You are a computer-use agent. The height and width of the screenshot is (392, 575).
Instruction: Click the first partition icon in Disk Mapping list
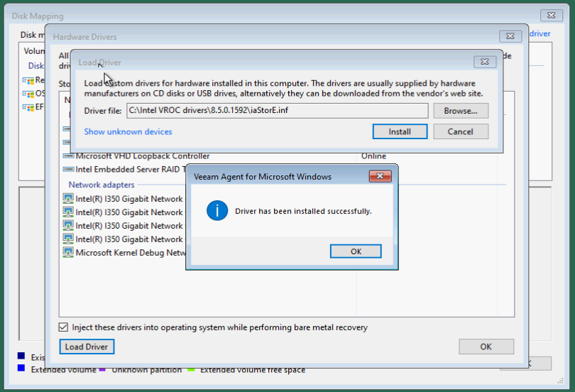(28, 80)
